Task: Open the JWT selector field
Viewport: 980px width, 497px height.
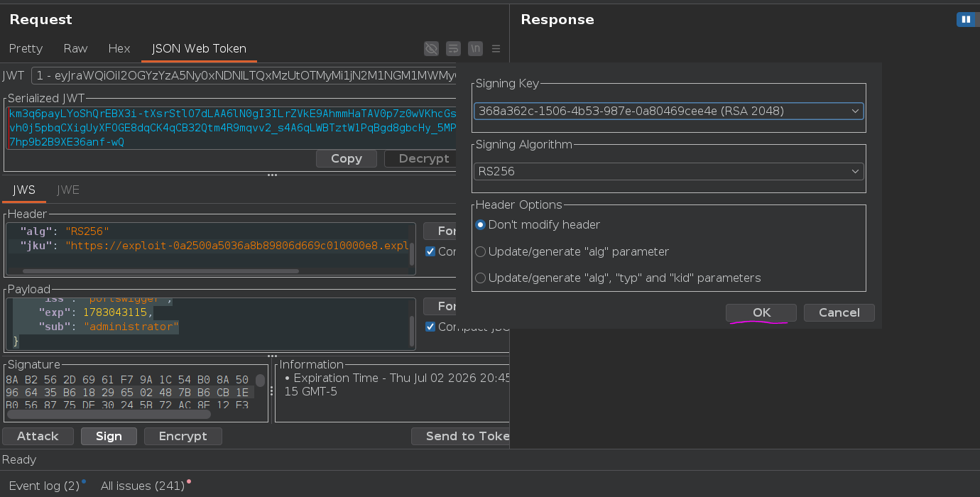Action: tap(244, 75)
